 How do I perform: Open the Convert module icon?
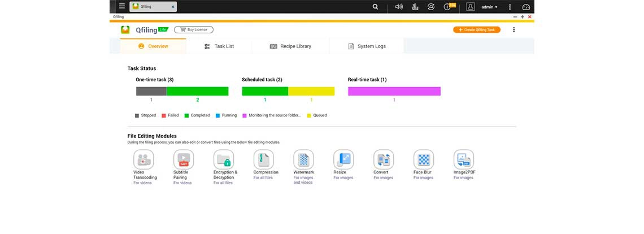tap(384, 159)
